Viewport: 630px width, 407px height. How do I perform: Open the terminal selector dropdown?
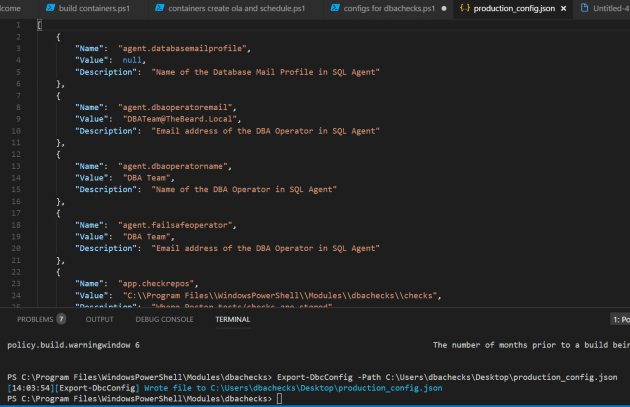(x=620, y=319)
